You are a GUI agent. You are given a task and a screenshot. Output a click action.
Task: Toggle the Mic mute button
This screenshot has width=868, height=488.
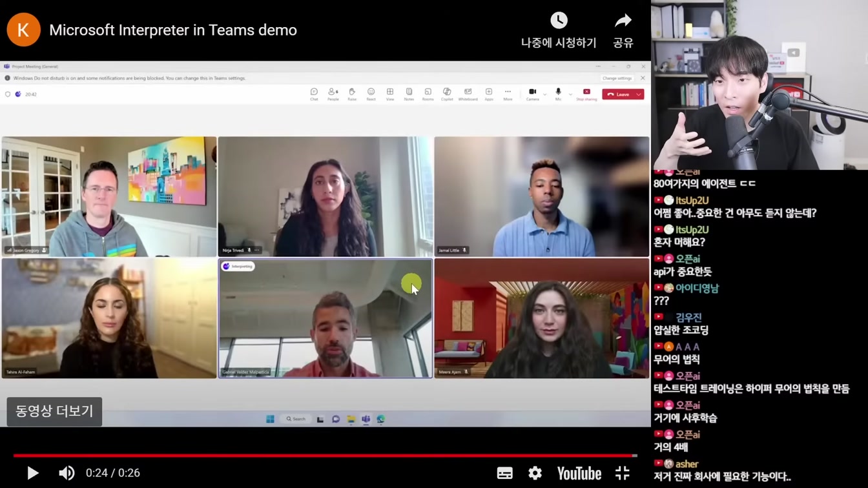[558, 94]
